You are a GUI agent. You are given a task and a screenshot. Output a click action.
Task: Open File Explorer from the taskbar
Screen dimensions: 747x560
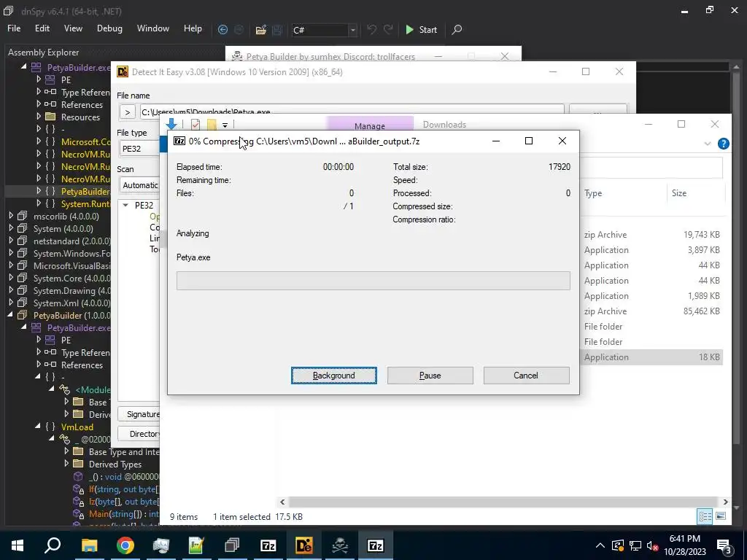[x=89, y=545]
